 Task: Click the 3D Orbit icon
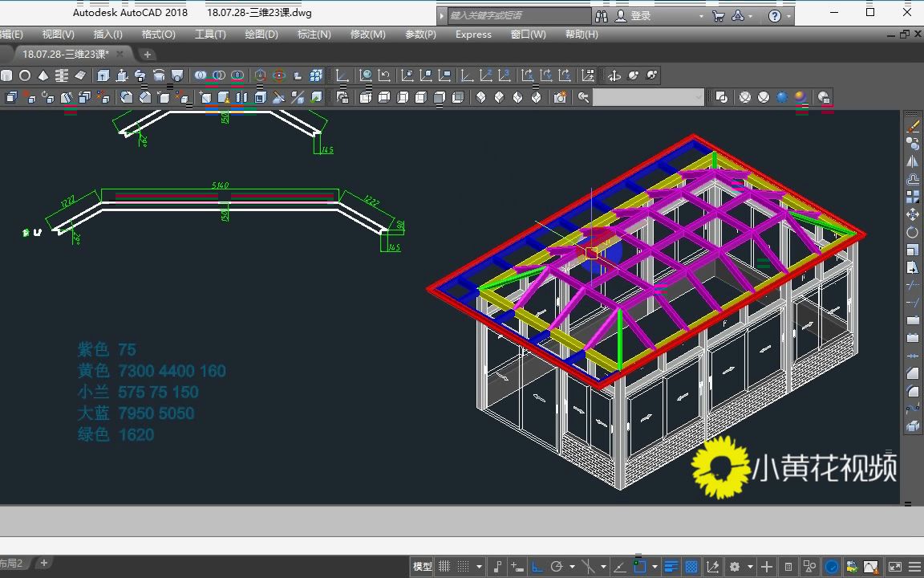[614, 75]
